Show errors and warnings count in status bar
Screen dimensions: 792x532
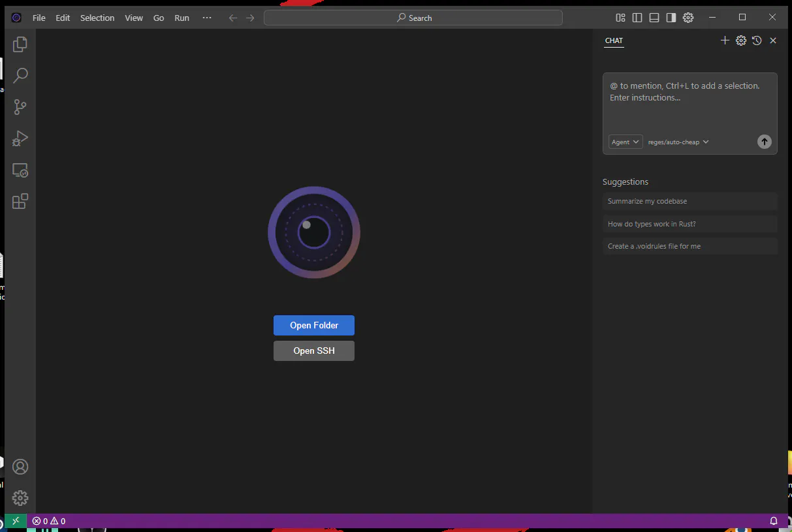49,521
